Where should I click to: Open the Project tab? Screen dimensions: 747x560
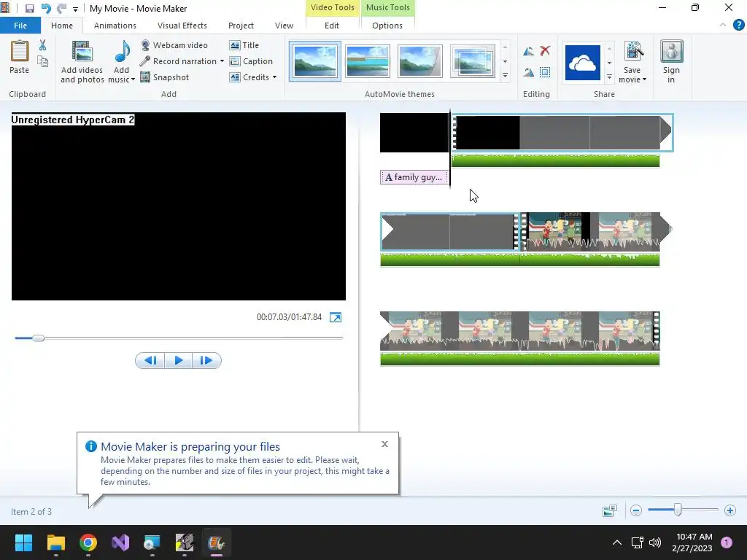point(241,26)
